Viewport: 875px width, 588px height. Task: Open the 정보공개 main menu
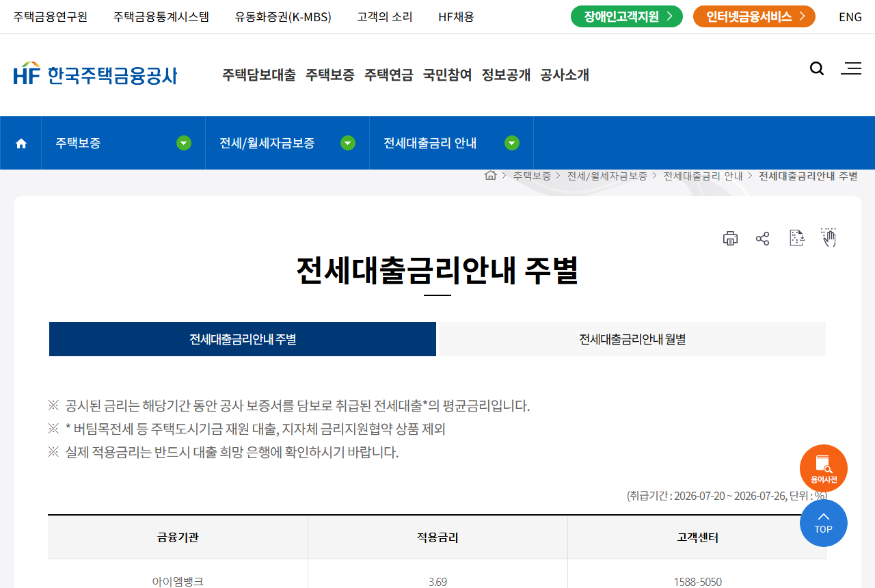[x=507, y=75]
